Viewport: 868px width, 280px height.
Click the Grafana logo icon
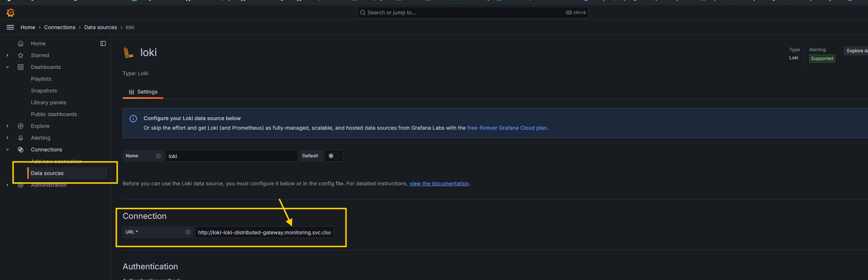(x=10, y=13)
